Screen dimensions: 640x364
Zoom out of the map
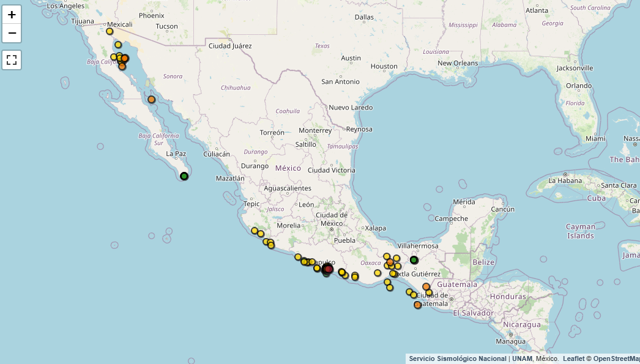pyautogui.click(x=12, y=33)
